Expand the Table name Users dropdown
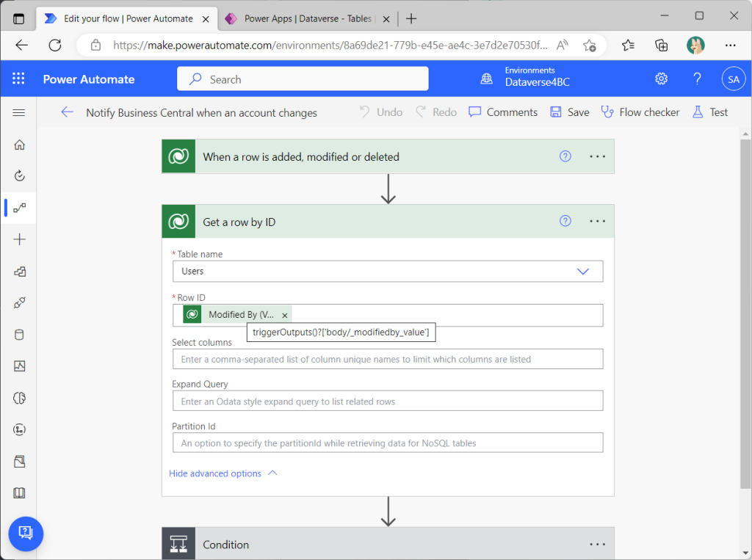 point(582,272)
